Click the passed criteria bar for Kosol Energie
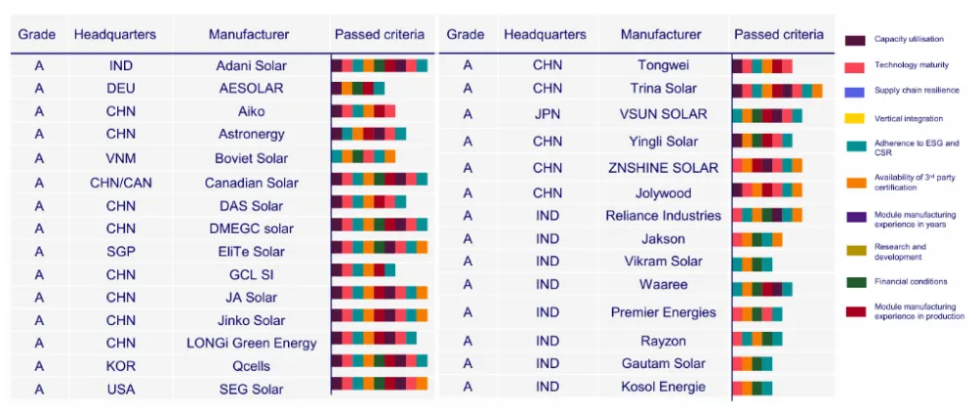The width and height of the screenshot is (980, 411). tap(752, 388)
